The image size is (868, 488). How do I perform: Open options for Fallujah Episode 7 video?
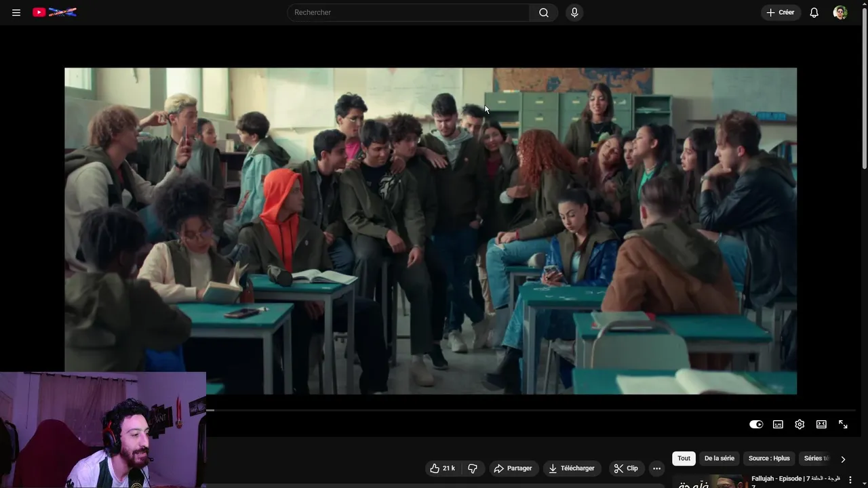(850, 480)
